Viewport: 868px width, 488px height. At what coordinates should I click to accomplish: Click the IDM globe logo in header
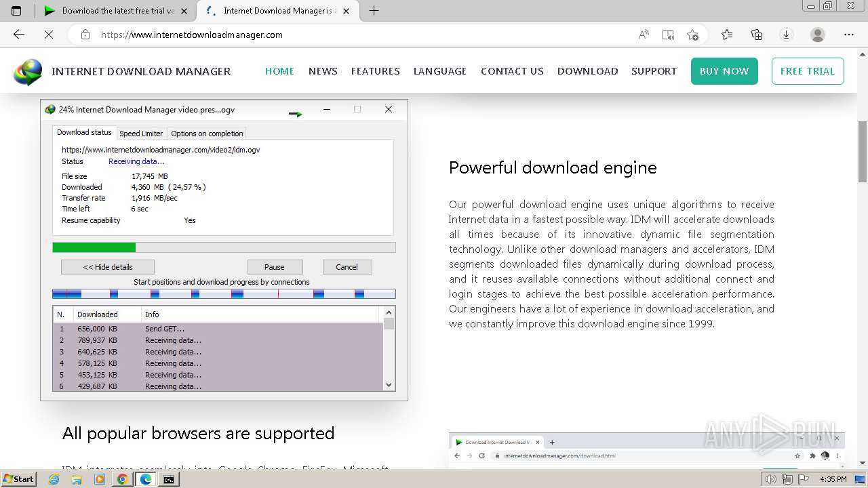[28, 72]
